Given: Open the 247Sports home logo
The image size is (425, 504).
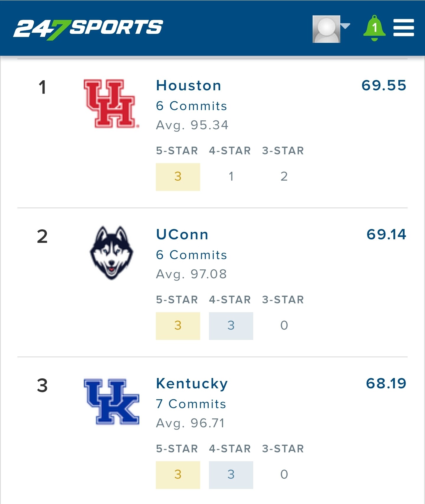Looking at the screenshot, I should coord(88,29).
